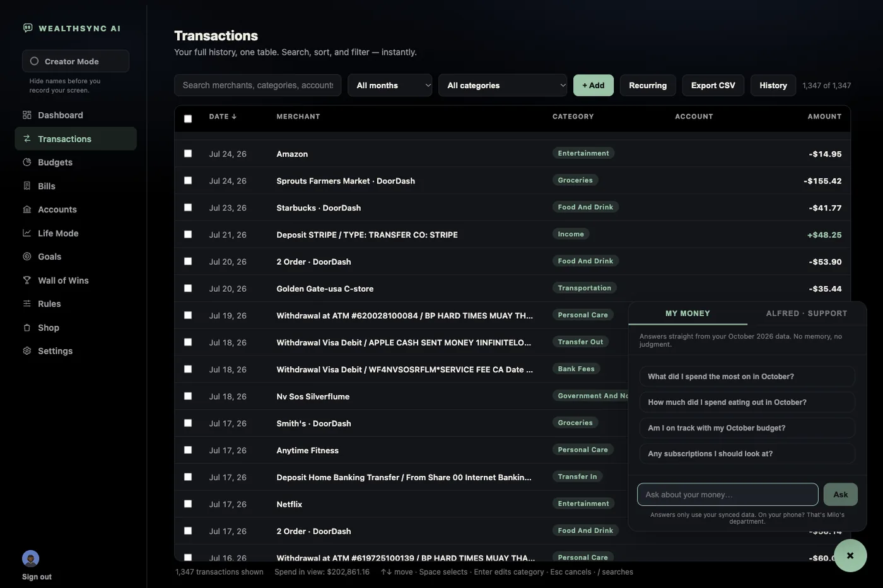Click the Life Mode chart icon
The width and height of the screenshot is (883, 588).
tap(27, 233)
